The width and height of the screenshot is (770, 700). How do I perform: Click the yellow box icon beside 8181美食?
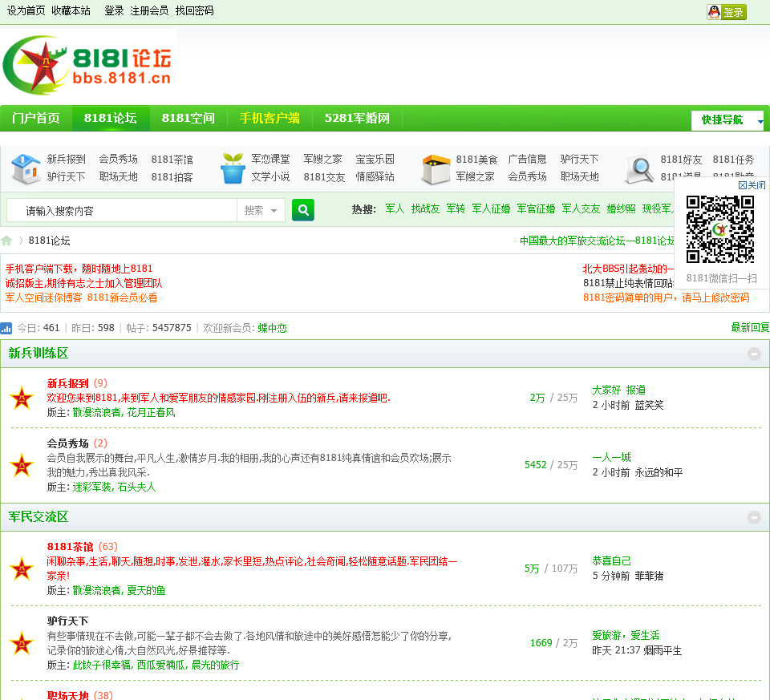436,169
